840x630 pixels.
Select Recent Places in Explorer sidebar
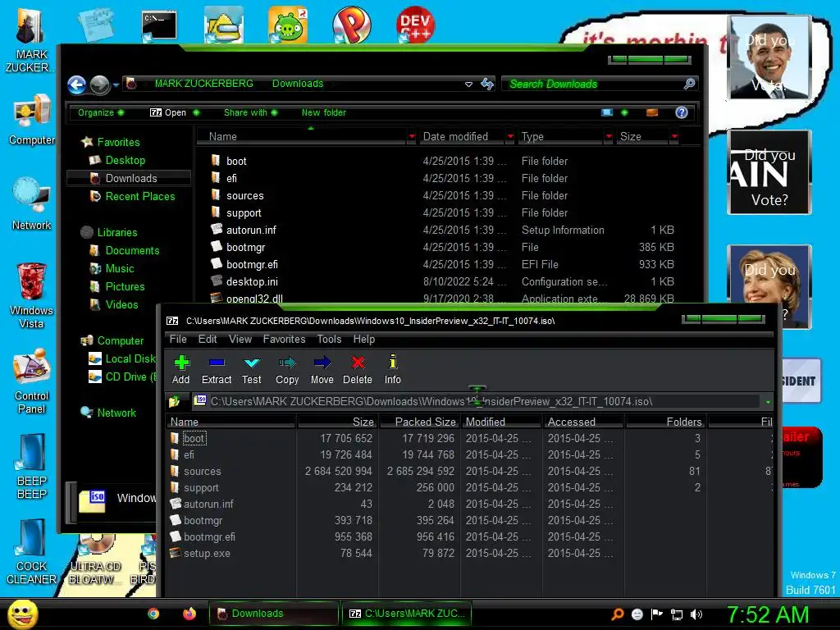coord(139,197)
